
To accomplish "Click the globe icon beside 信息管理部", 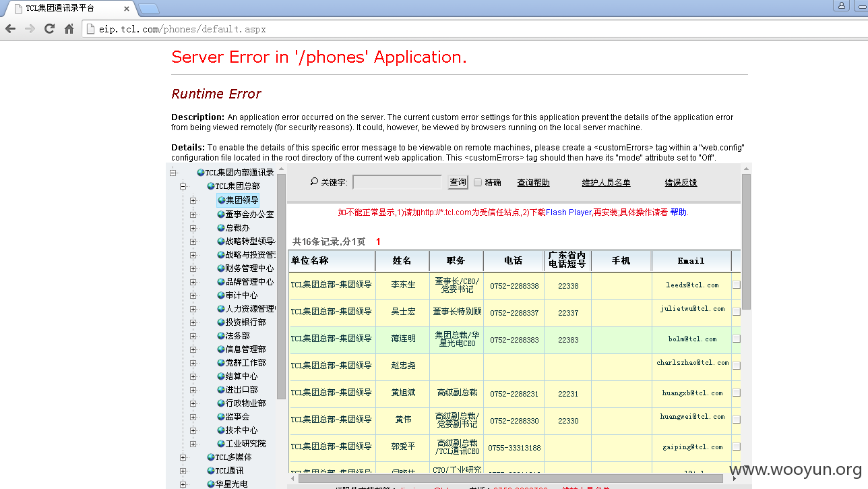I will pos(221,349).
